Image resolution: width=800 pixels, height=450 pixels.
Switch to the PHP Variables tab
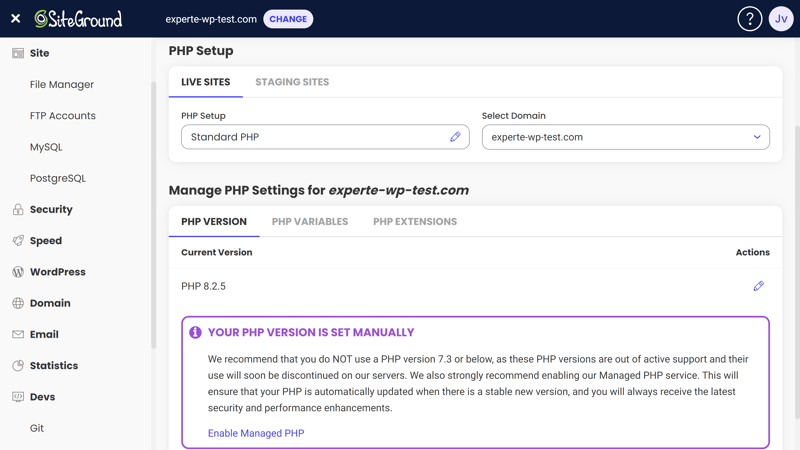pos(310,221)
